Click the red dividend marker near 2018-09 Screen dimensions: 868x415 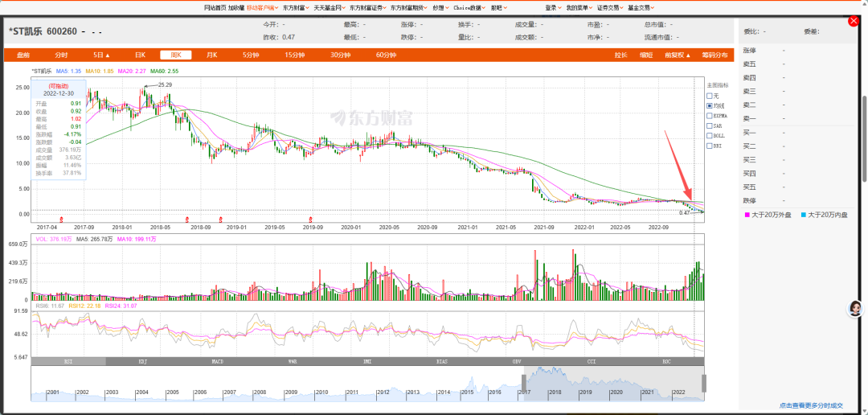coord(187,220)
